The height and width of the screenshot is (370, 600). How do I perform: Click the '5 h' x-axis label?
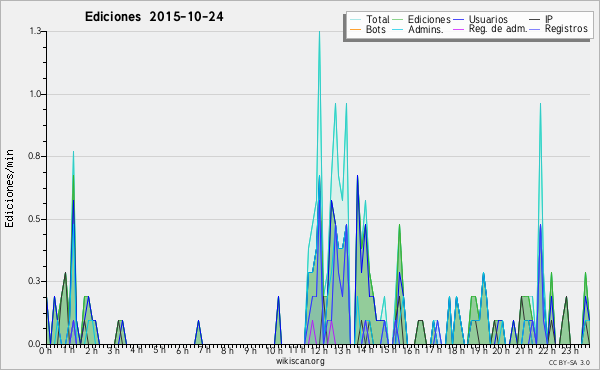159,350
